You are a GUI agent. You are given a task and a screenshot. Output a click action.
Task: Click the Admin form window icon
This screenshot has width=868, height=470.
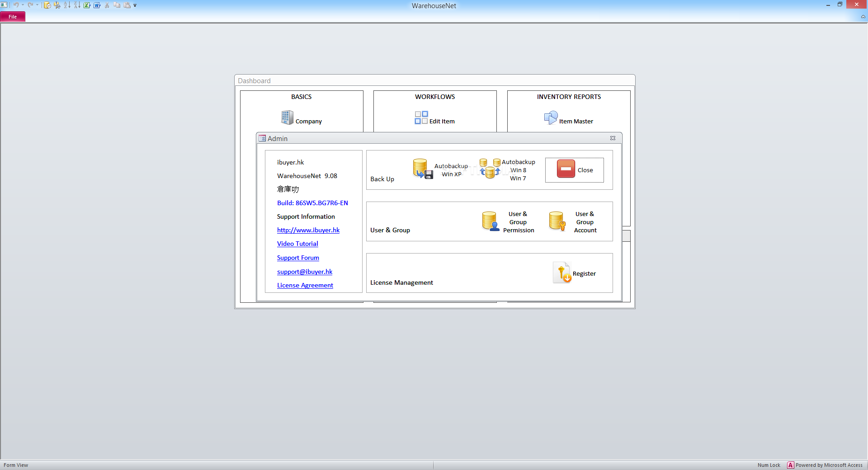click(x=262, y=138)
